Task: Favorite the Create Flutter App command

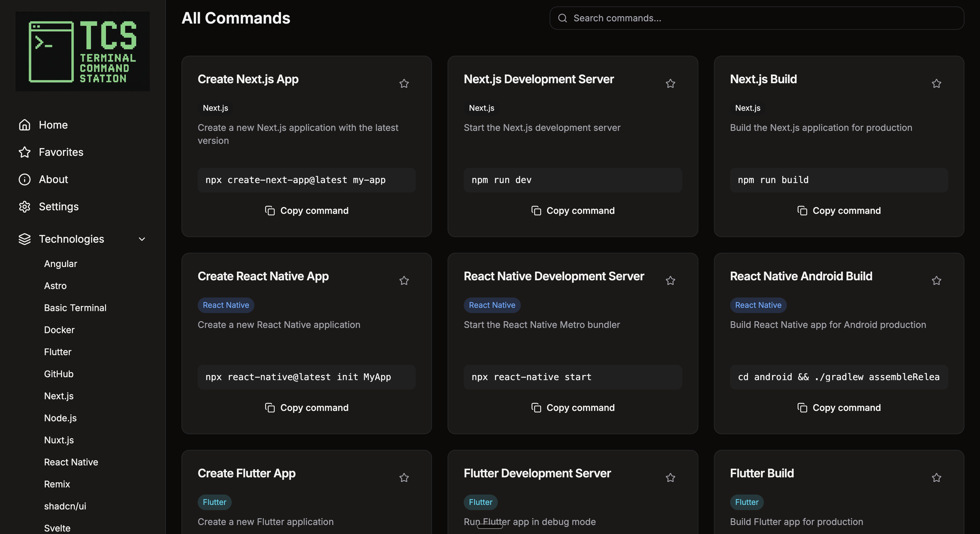Action: point(404,478)
